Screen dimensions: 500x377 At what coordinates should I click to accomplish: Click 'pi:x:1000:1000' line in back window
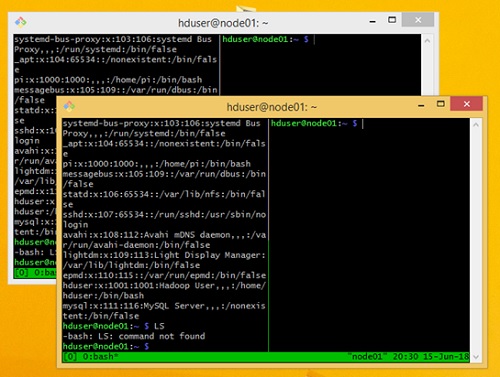(108, 80)
